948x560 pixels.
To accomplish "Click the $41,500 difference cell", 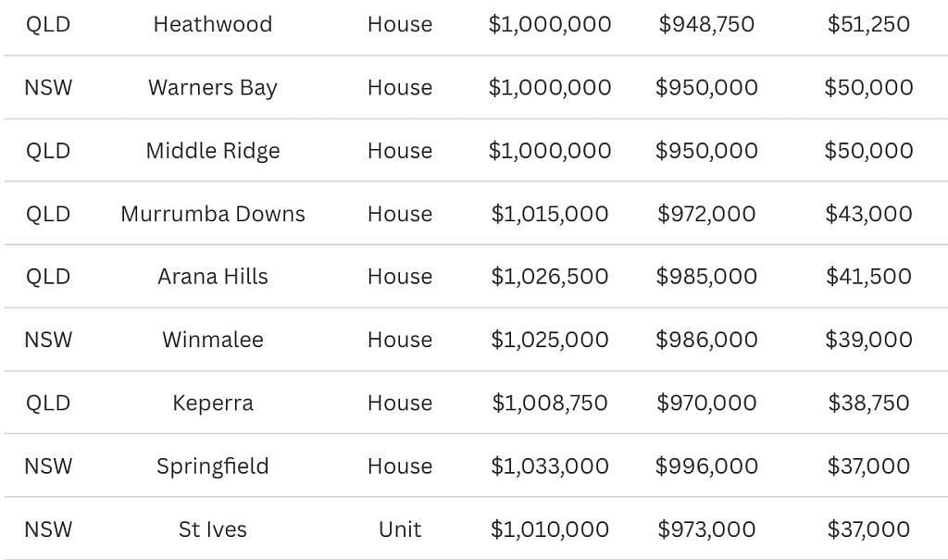I will tap(868, 277).
